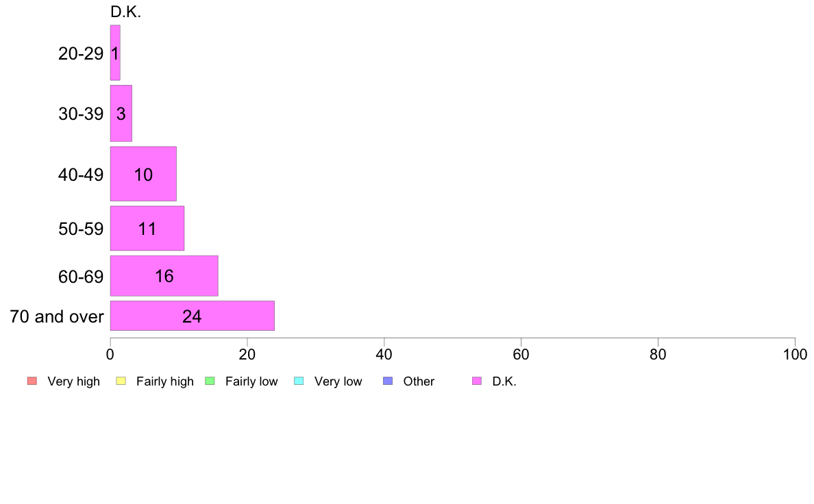Click the Fairly high yellow legend swatch
814x504 pixels.
pyautogui.click(x=121, y=381)
